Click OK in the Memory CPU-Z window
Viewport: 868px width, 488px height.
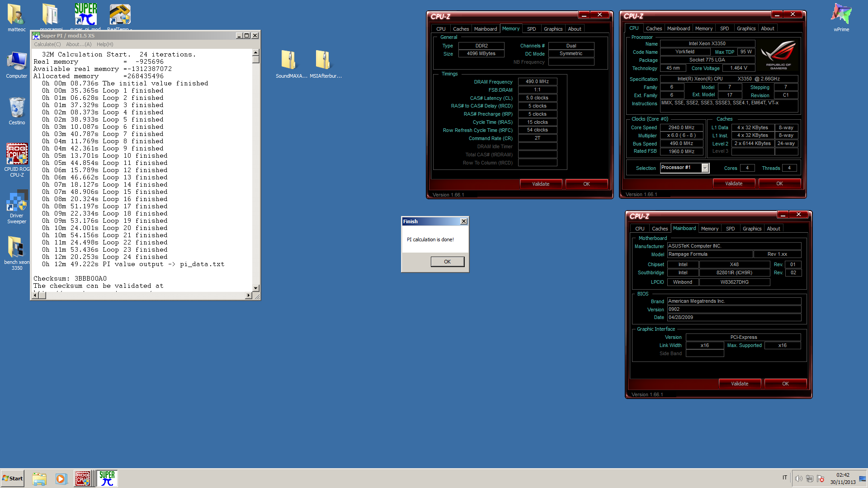[586, 184]
